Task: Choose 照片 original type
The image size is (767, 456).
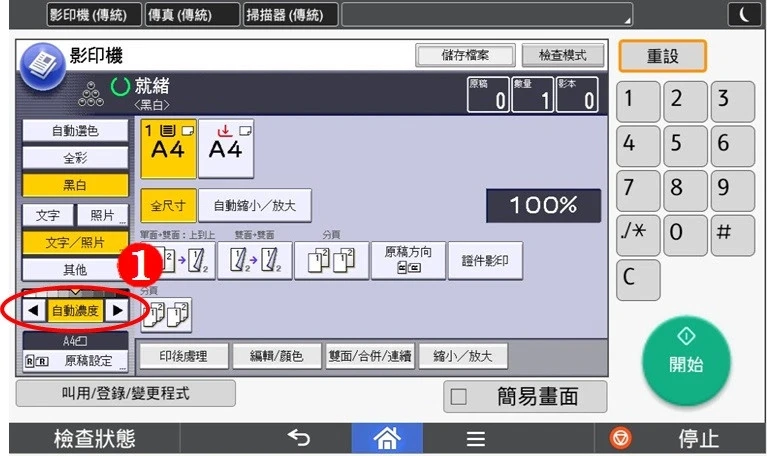Action: pyautogui.click(x=103, y=215)
